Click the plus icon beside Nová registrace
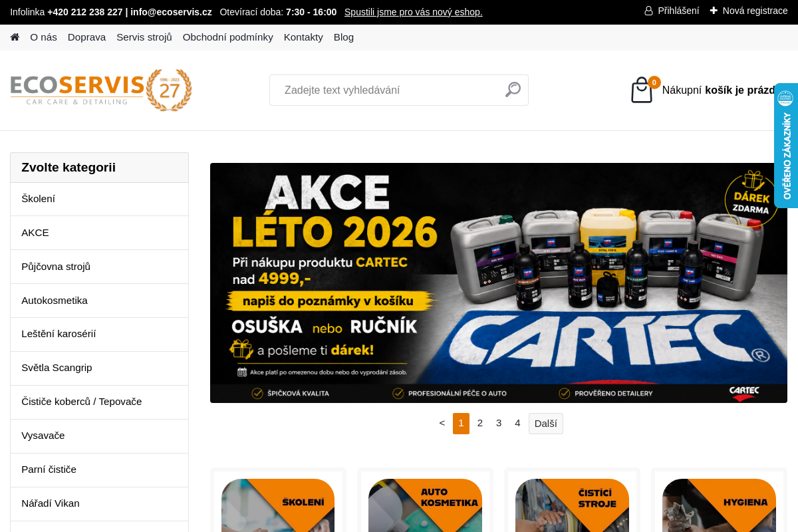Viewport: 798px width, 532px height. point(714,11)
